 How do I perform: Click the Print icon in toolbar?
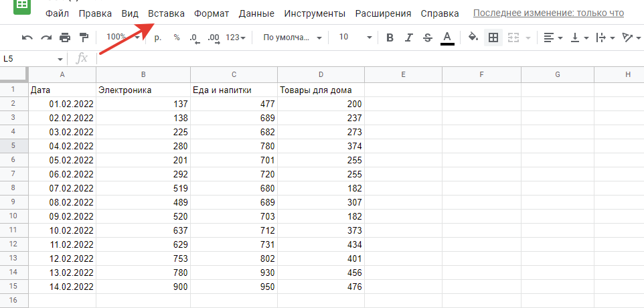point(65,37)
